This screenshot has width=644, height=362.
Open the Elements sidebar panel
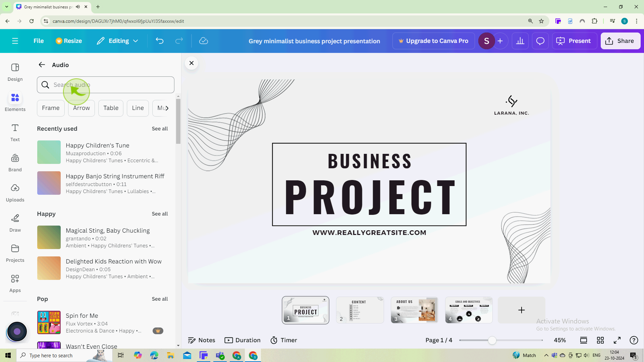(x=15, y=102)
